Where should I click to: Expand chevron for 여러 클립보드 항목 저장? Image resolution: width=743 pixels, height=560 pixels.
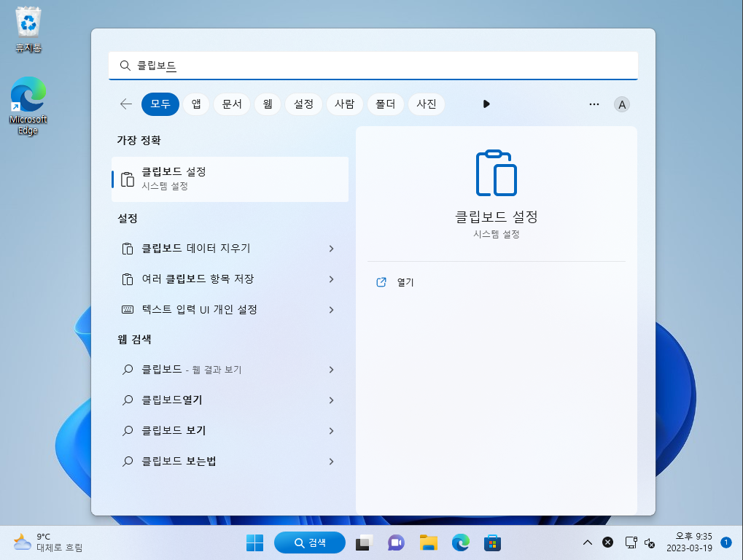coord(331,279)
